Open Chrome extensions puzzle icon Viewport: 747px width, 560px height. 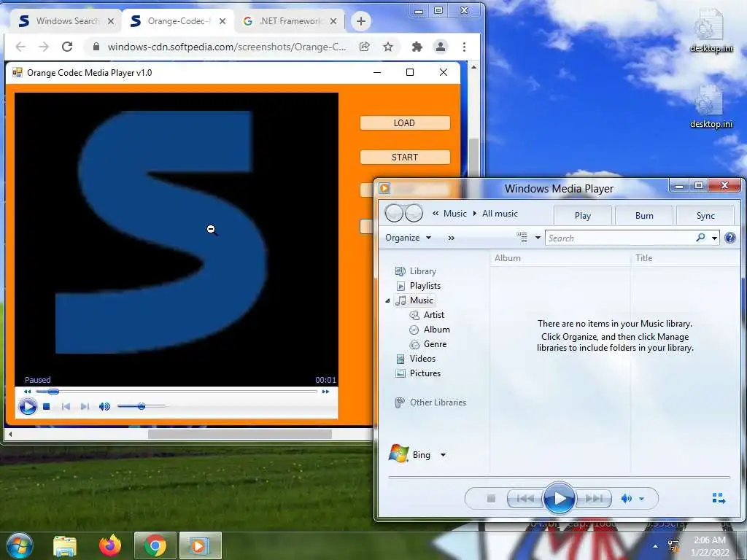(x=417, y=47)
